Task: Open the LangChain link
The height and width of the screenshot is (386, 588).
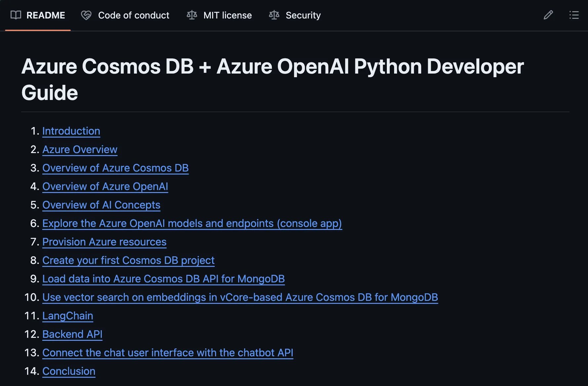Action: pos(68,316)
